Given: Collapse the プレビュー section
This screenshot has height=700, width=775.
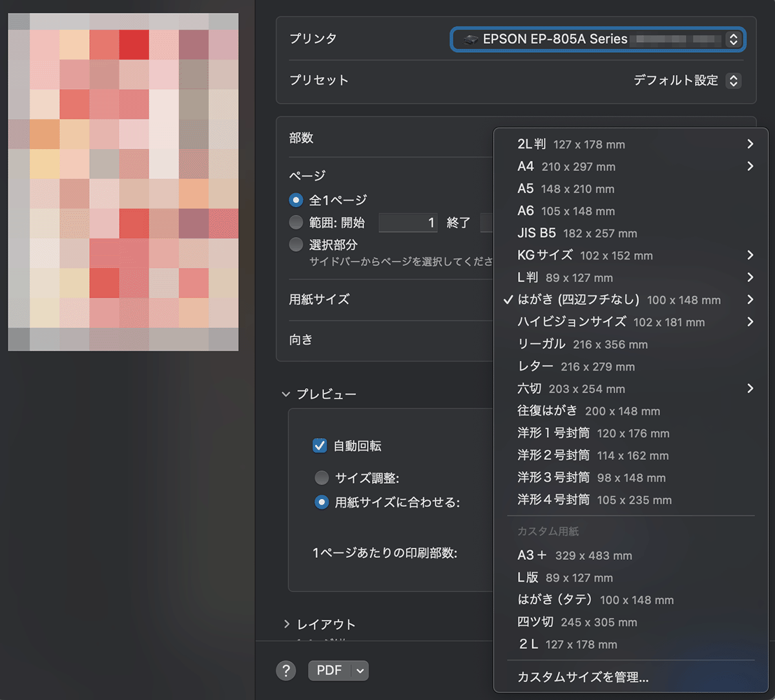Looking at the screenshot, I should pyautogui.click(x=286, y=394).
